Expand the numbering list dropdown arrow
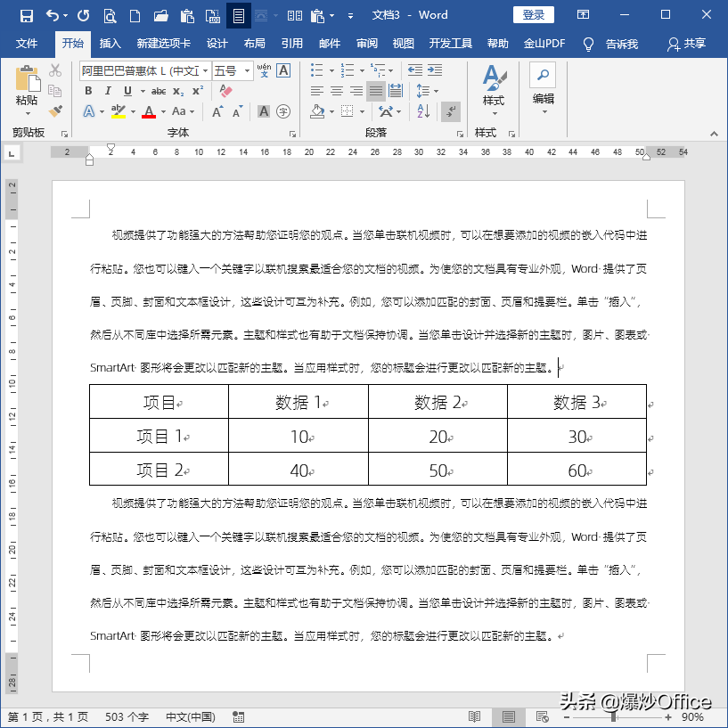The height and width of the screenshot is (728, 728). 362,70
